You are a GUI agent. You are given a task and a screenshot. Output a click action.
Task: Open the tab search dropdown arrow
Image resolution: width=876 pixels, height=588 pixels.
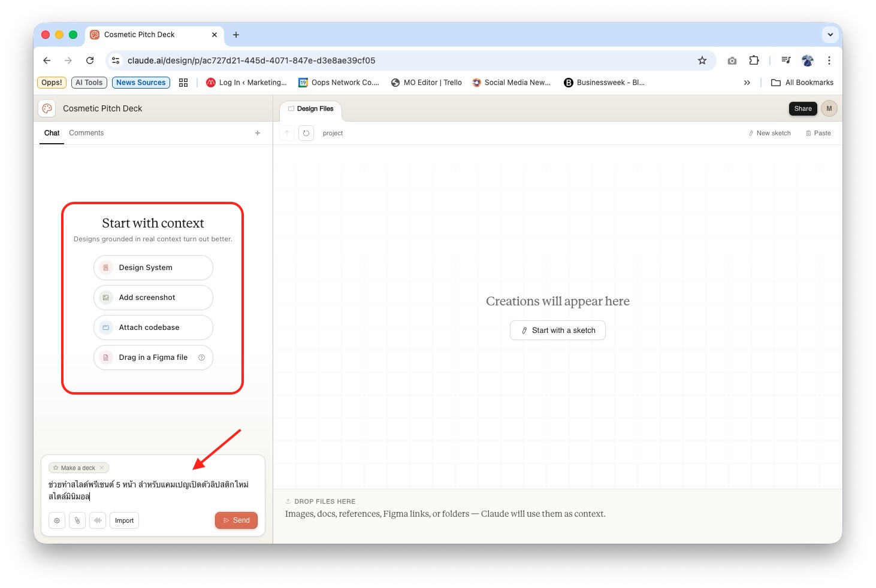pos(830,35)
